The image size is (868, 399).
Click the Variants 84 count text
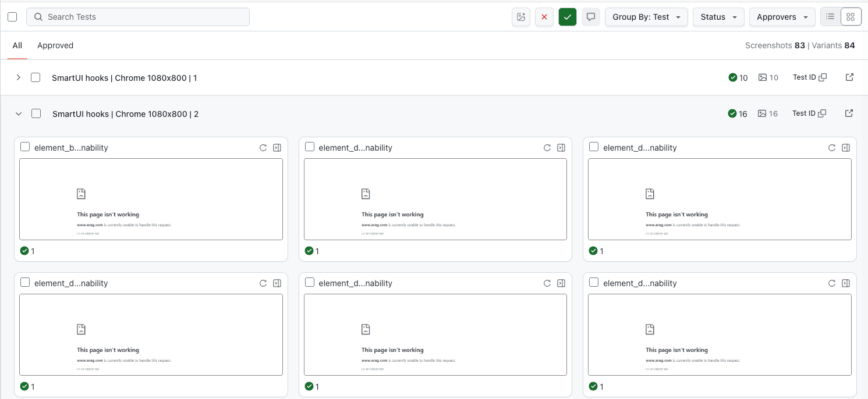(833, 45)
